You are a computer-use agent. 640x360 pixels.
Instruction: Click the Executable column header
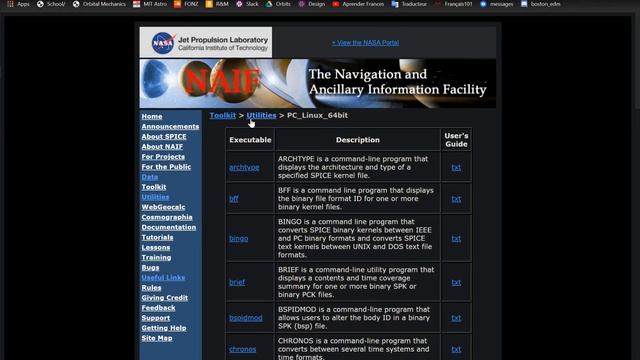point(250,140)
